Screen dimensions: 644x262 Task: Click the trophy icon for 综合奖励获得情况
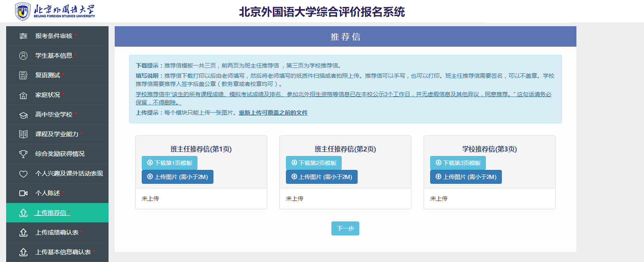(x=23, y=154)
